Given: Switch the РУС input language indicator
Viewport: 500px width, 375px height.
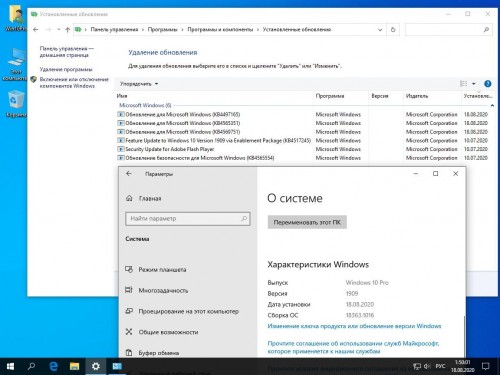Looking at the screenshot, I should (440, 366).
